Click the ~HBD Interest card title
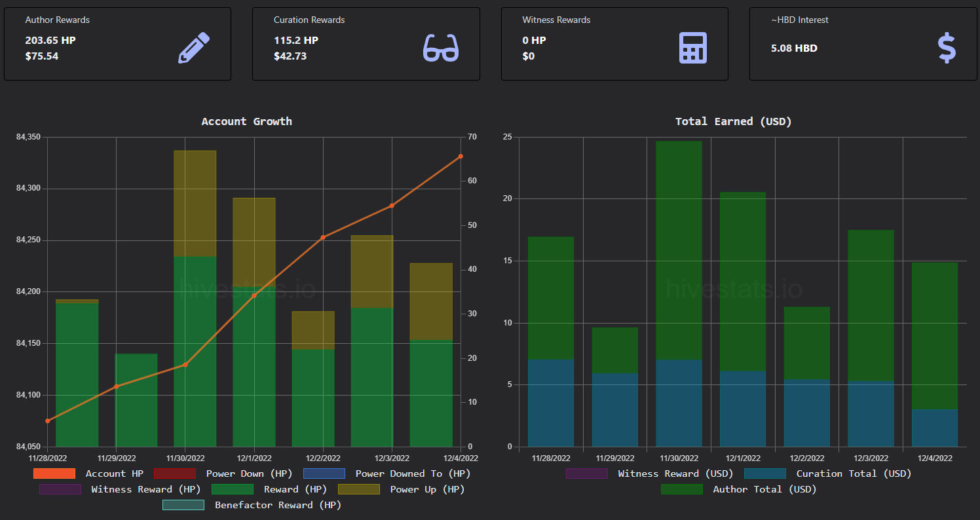This screenshot has width=980, height=520. [x=800, y=20]
